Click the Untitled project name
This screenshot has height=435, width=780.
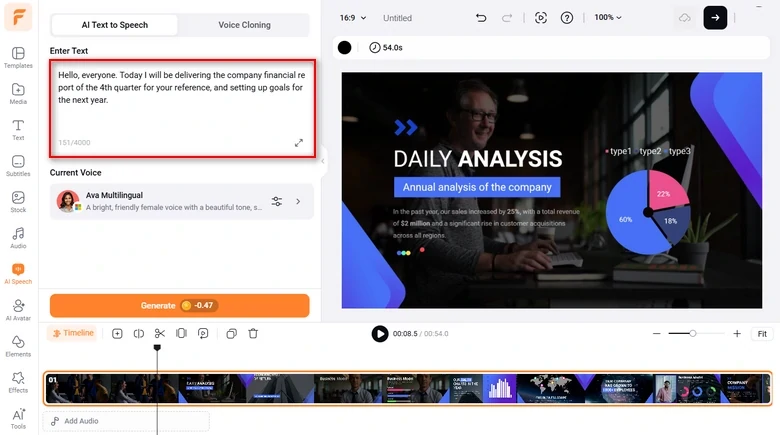397,18
